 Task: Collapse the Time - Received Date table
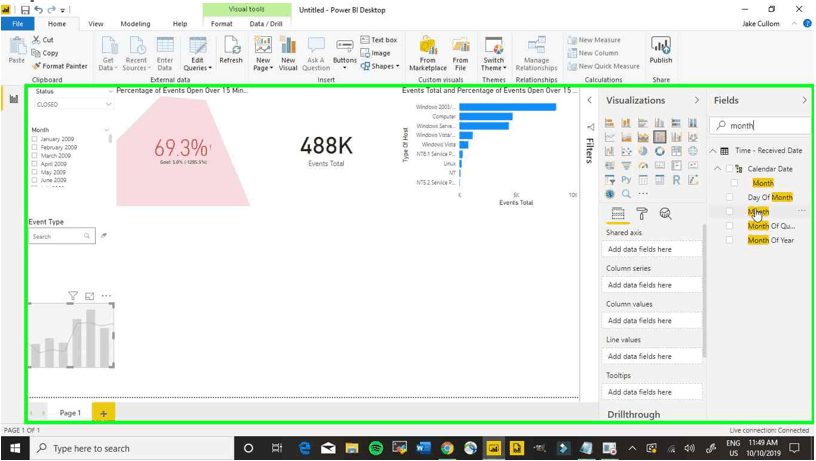713,151
